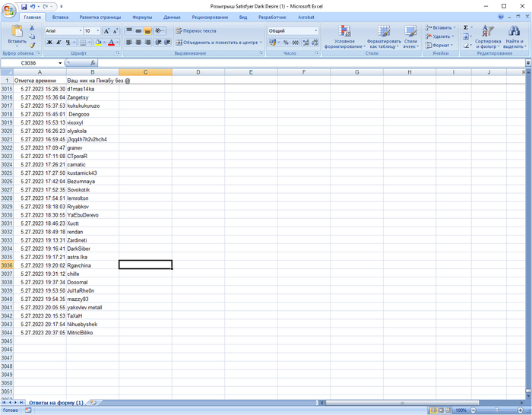This screenshot has height=415, width=532.
Task: Switch to the Разметка страницы tab
Action: 100,17
